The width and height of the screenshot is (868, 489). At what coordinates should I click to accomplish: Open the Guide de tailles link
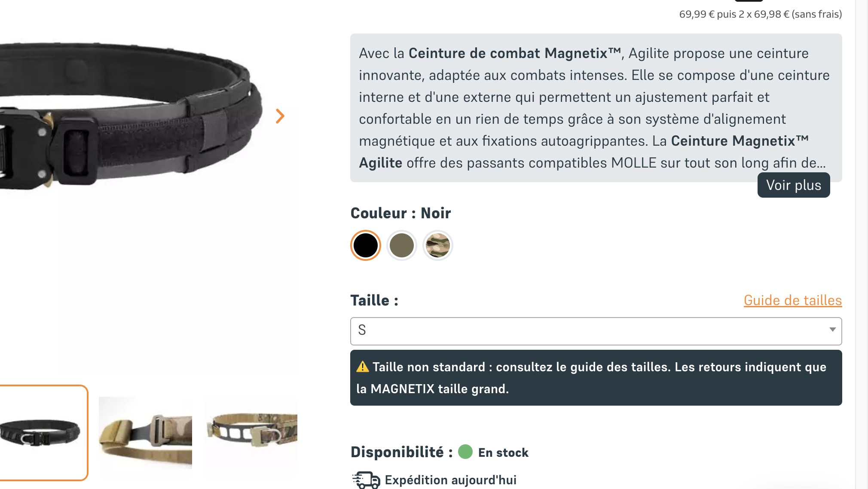(x=793, y=300)
